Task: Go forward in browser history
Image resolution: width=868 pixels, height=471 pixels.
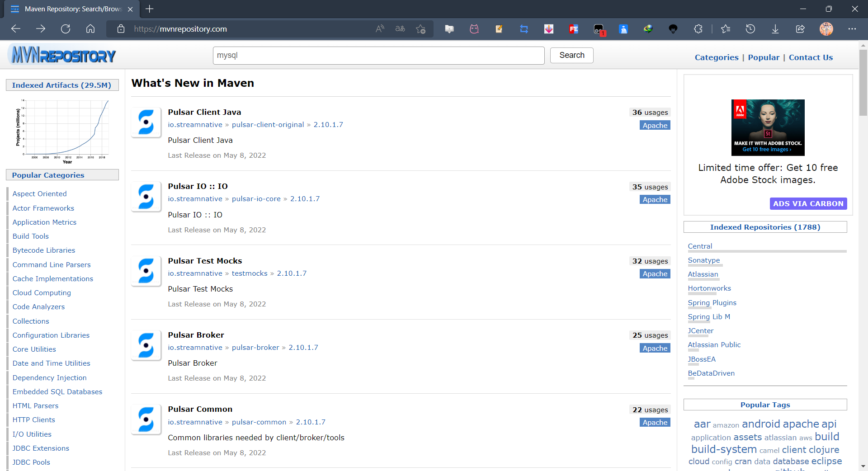Action: (x=41, y=29)
